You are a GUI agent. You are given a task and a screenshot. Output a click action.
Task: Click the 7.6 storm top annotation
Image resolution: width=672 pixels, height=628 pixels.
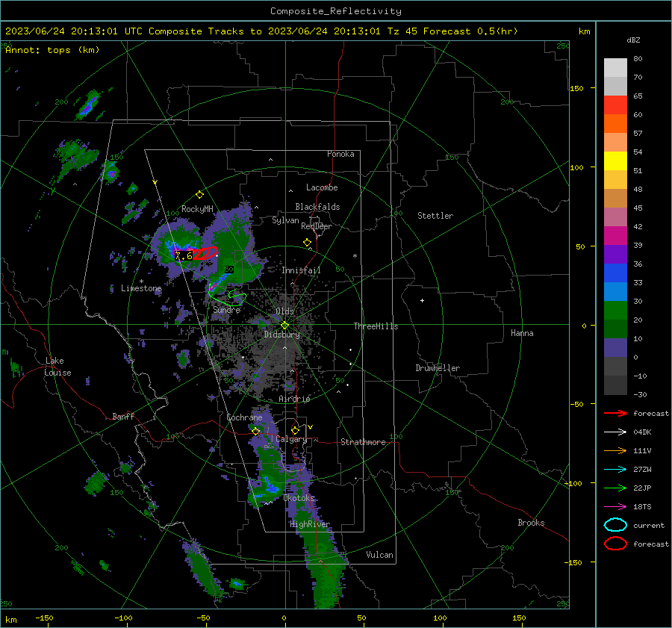[x=184, y=256]
